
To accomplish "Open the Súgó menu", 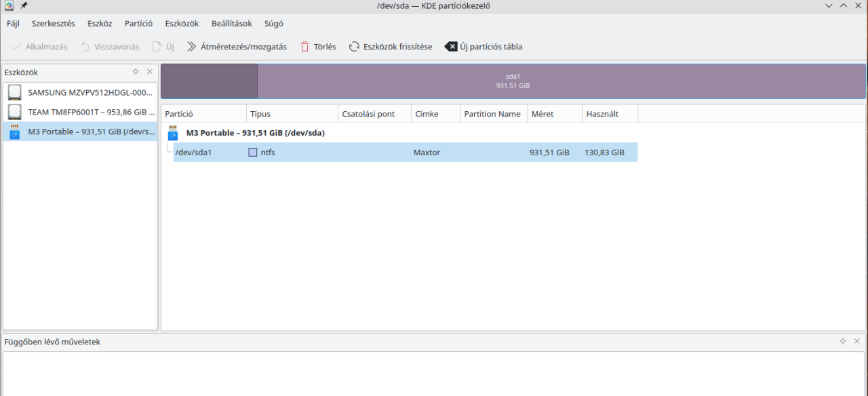I will click(x=274, y=23).
